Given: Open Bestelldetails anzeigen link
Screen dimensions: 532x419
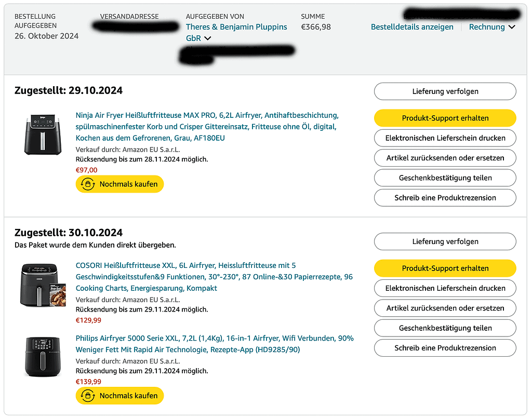Looking at the screenshot, I should point(412,27).
